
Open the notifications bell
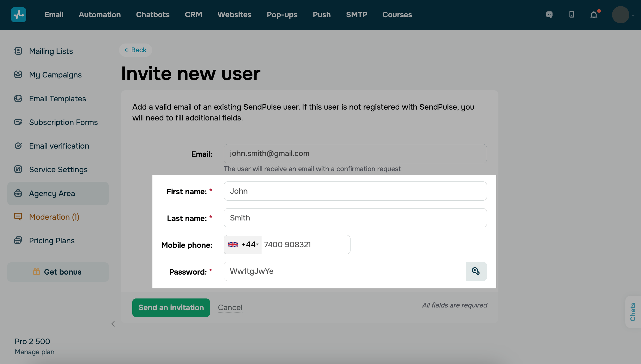tap(594, 15)
